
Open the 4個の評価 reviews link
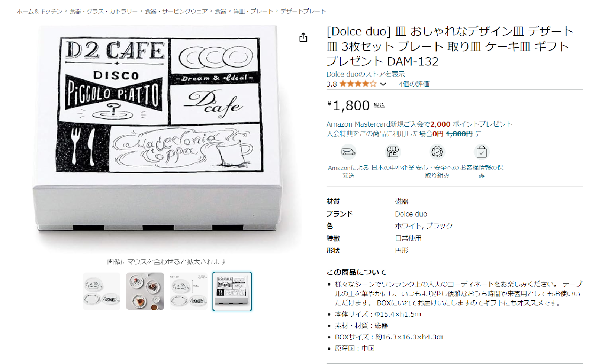(x=414, y=84)
